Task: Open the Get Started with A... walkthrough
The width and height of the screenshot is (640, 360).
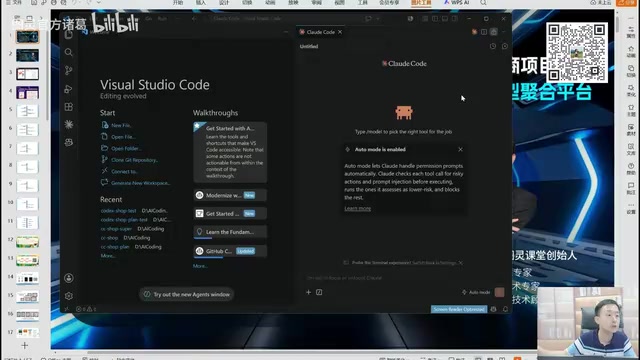Action: point(230,152)
